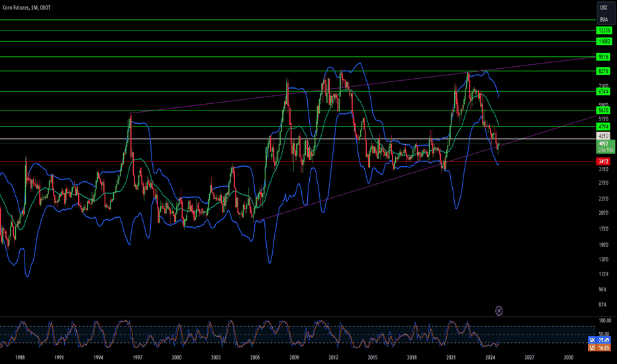The image size is (617, 364).
Task: Click the 315'0 price axis value
Action: coord(603,169)
